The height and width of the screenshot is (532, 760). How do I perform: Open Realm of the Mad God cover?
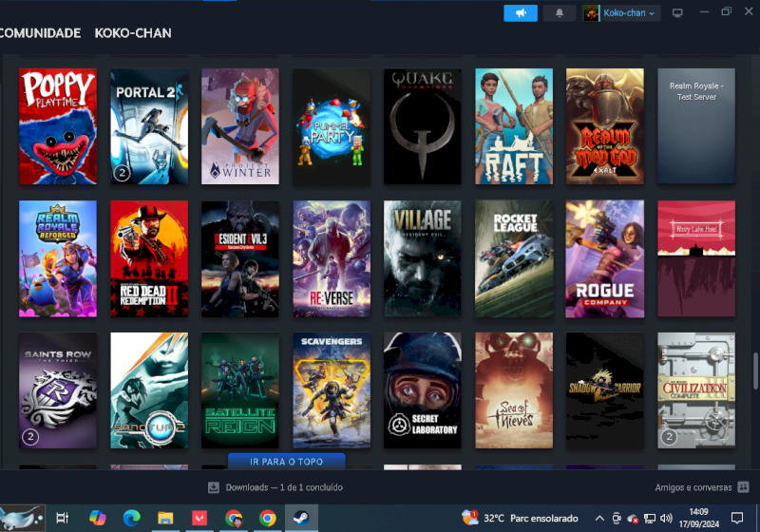[605, 126]
